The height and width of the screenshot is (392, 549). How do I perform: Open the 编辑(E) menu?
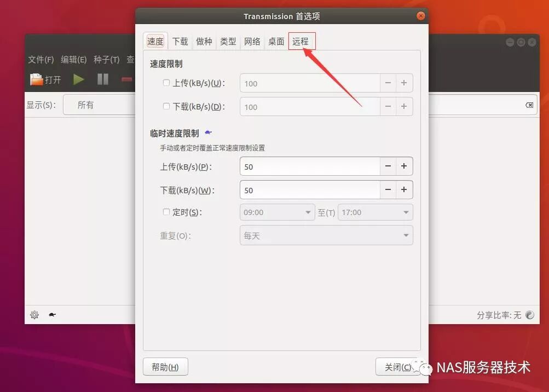tap(74, 60)
